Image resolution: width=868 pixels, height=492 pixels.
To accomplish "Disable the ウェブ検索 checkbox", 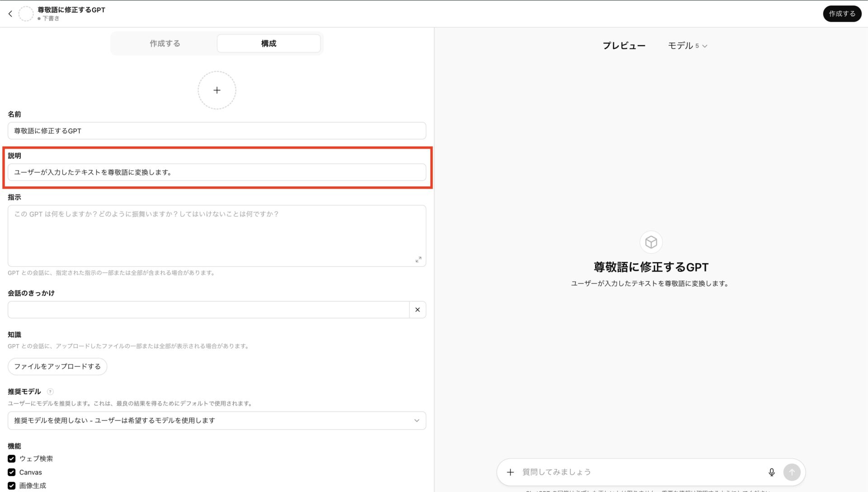I will tap(11, 458).
